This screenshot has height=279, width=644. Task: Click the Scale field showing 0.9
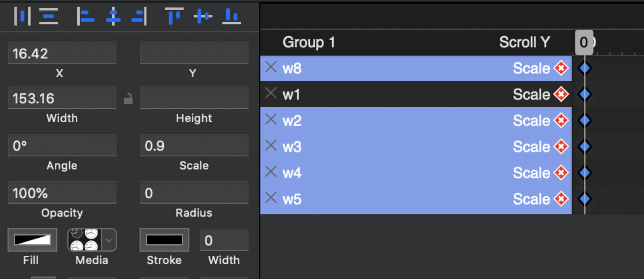coord(194,146)
